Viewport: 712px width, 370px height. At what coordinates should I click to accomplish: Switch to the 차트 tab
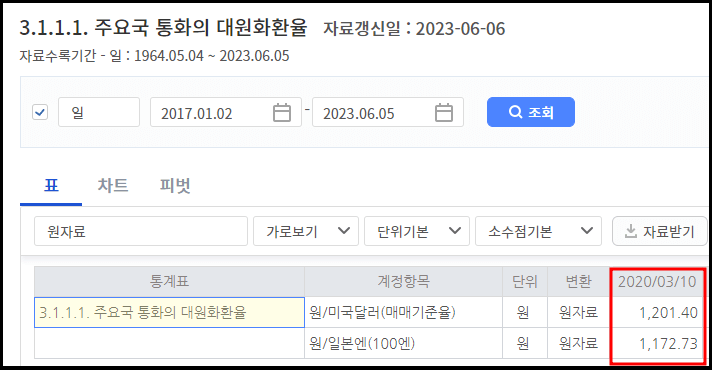tap(113, 186)
